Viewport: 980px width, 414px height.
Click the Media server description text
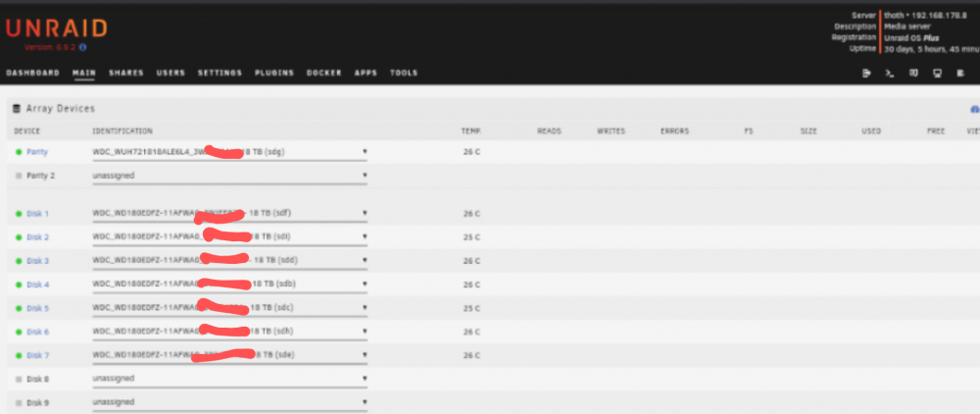click(907, 26)
